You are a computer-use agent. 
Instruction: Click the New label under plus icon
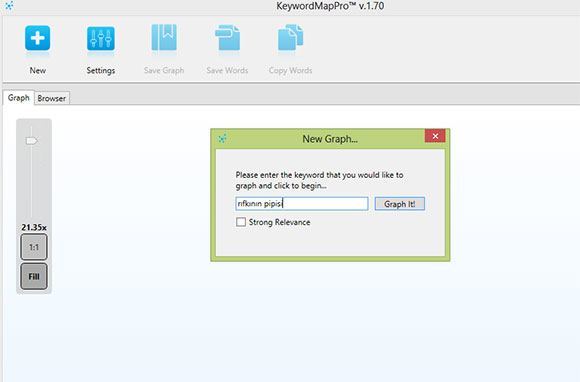(x=38, y=70)
